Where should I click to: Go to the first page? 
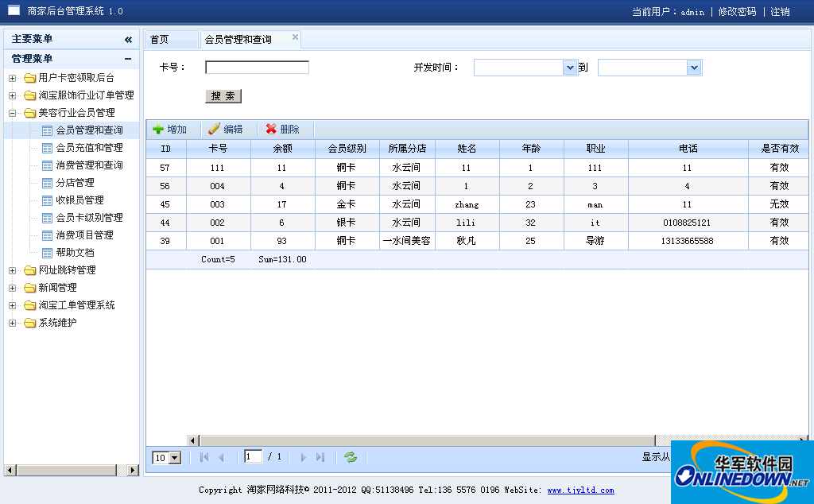[204, 457]
